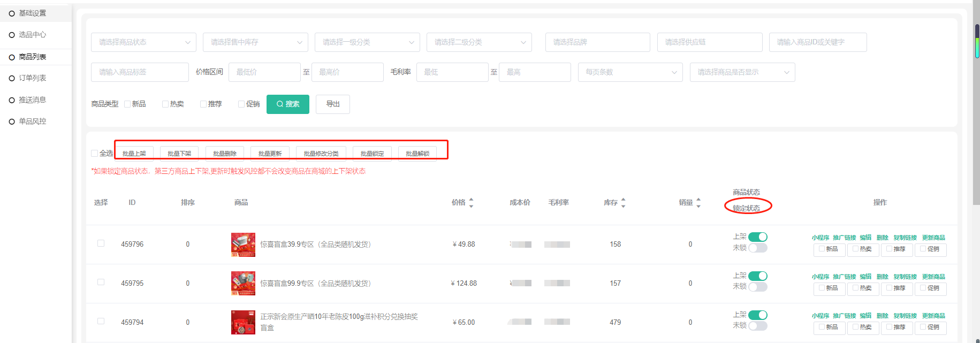
Task: Click 小程序 link for product 459796
Action: [x=820, y=238]
